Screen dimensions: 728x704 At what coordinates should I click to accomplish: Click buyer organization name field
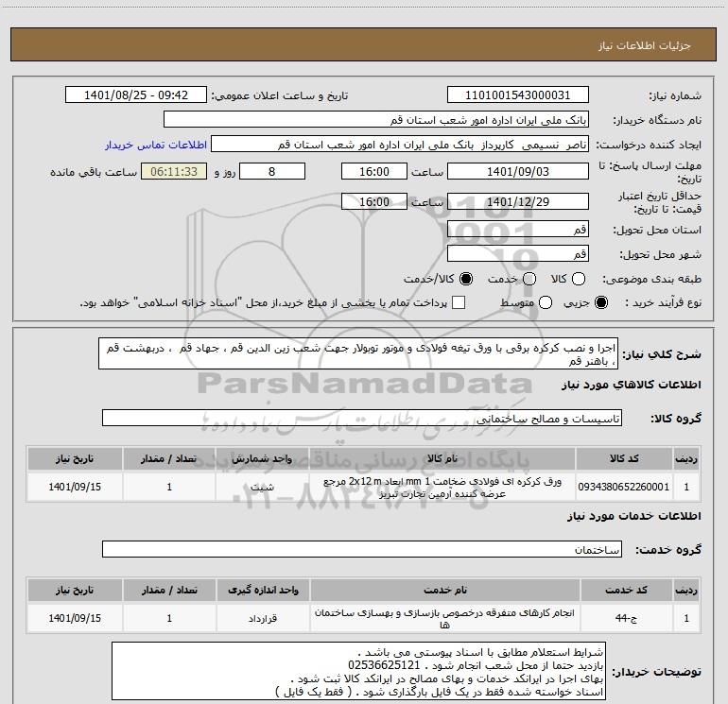coord(376,120)
